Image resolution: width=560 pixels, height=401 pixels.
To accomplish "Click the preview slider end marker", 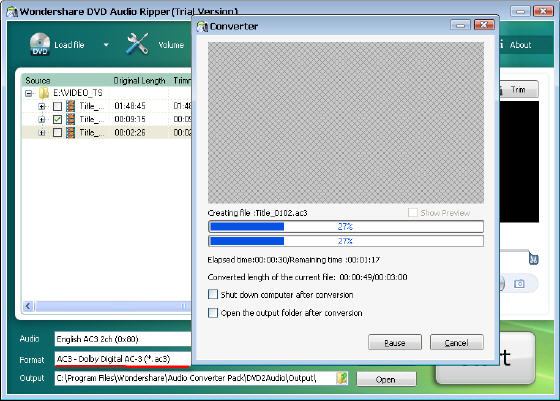I will [x=533, y=259].
